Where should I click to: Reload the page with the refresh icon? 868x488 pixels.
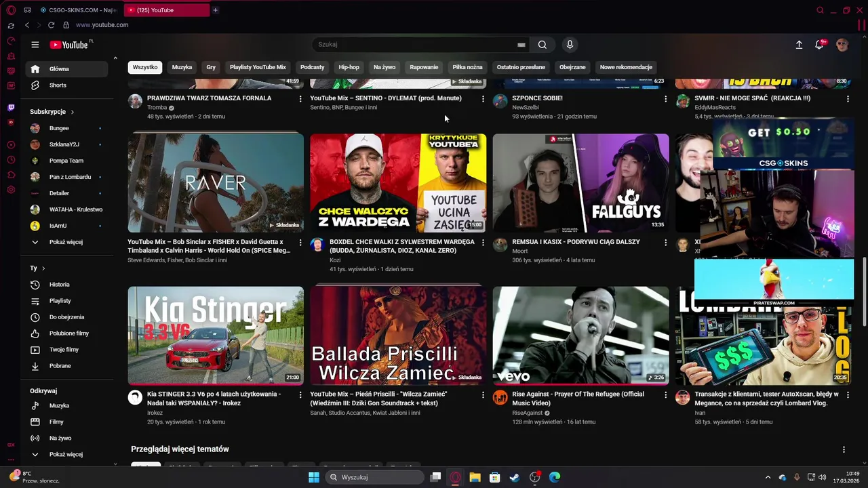pos(51,25)
